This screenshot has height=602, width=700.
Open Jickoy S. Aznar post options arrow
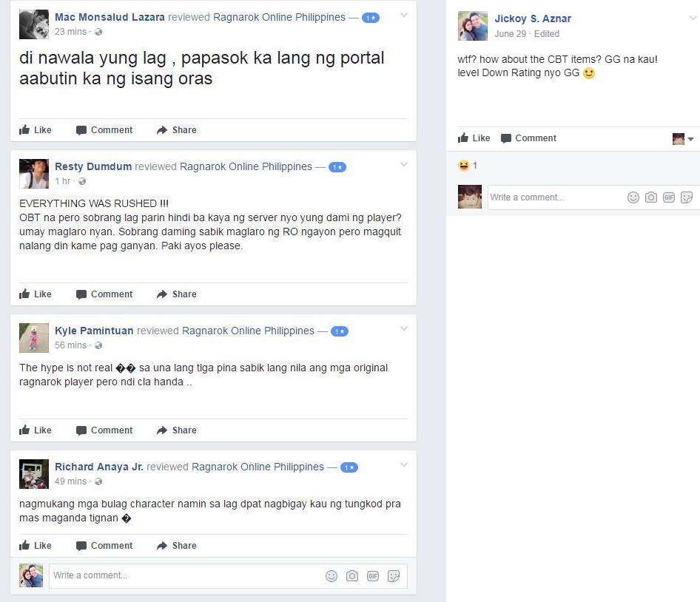click(693, 18)
